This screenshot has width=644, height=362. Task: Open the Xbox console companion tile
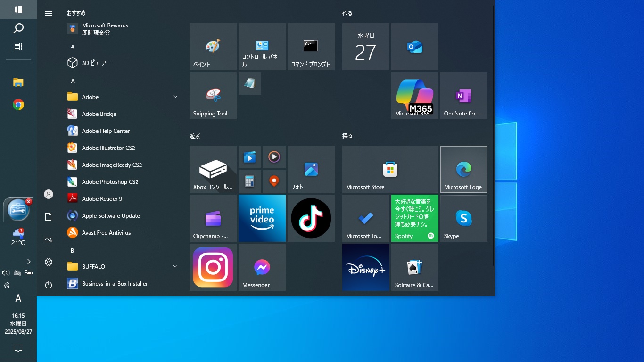[x=213, y=169]
